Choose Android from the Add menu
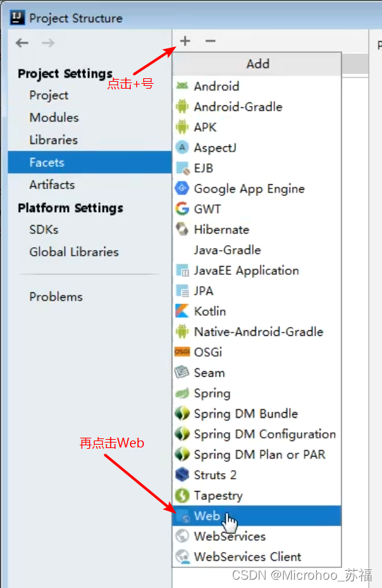382x588 pixels. point(257,87)
